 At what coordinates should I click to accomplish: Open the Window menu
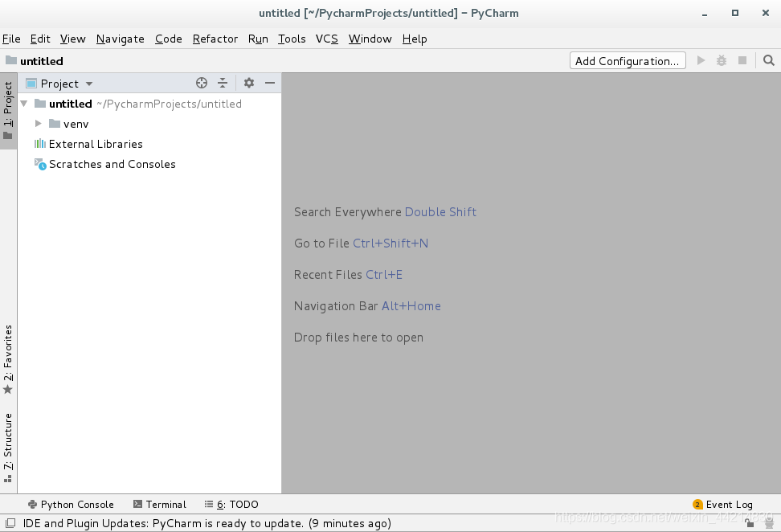point(370,39)
